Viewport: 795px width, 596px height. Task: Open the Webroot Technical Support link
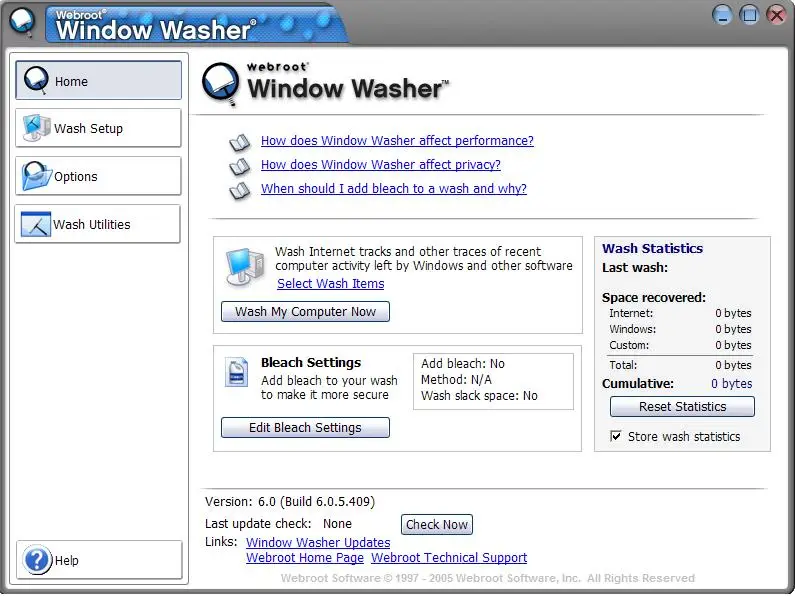click(449, 557)
